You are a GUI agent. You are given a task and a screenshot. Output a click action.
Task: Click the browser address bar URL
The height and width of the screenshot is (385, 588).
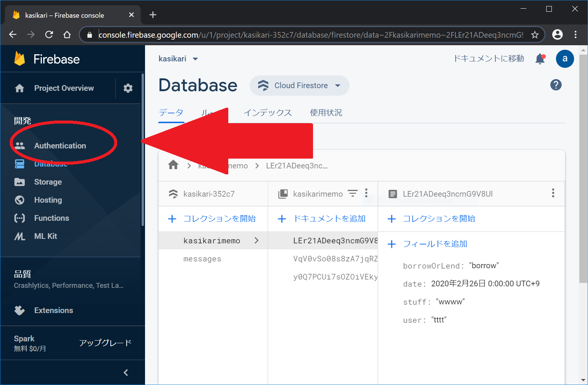(311, 35)
